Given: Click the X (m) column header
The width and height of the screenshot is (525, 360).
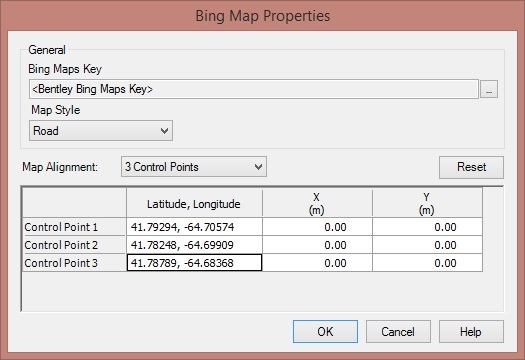Looking at the screenshot, I should [x=317, y=203].
